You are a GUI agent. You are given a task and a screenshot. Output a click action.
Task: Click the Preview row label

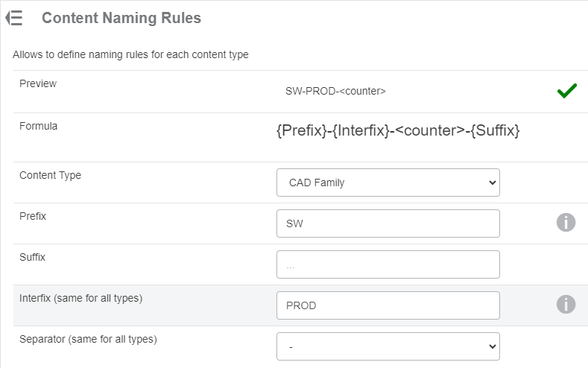click(37, 83)
